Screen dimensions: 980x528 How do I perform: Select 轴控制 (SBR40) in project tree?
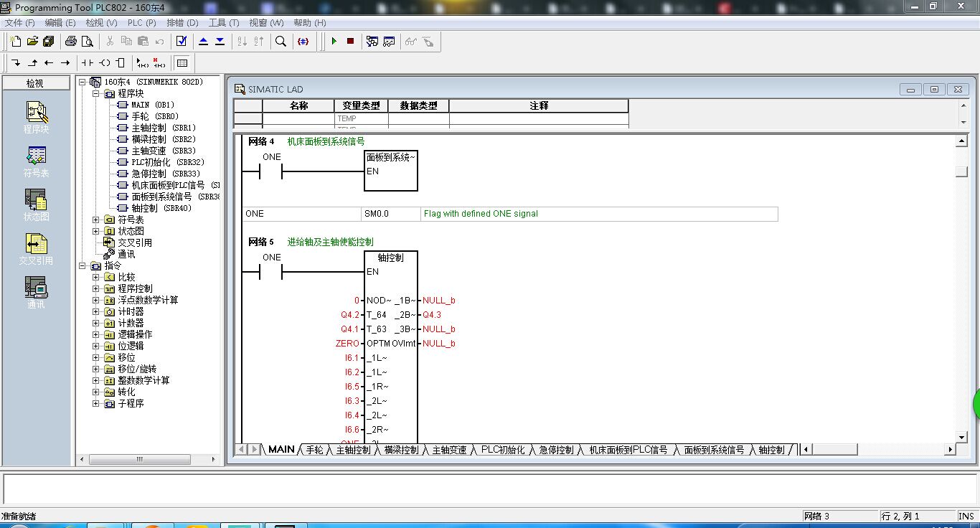tap(161, 208)
